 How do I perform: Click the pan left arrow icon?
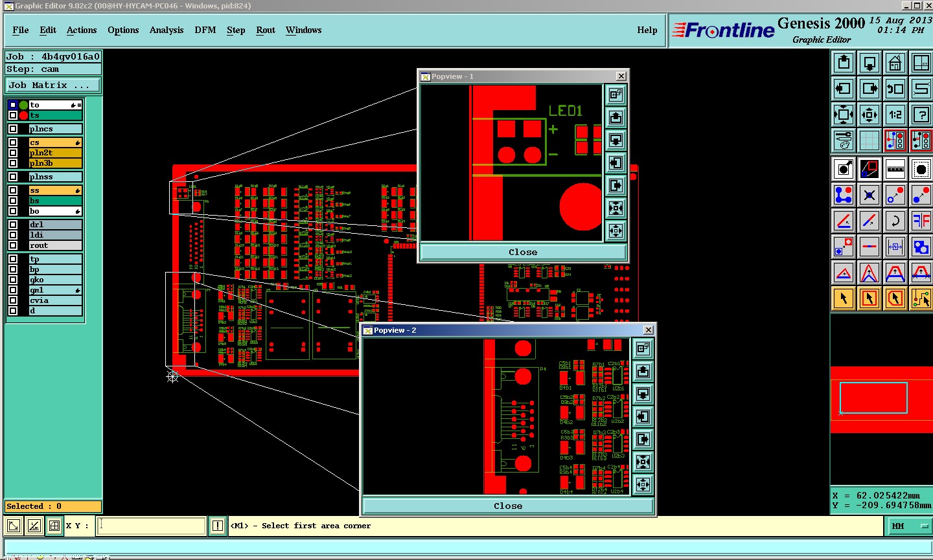click(x=844, y=89)
